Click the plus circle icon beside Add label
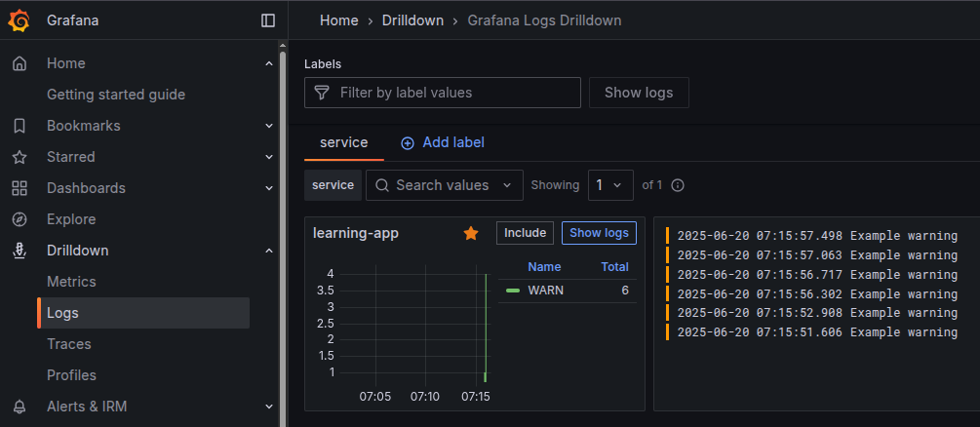Image resolution: width=980 pixels, height=427 pixels. (x=408, y=143)
